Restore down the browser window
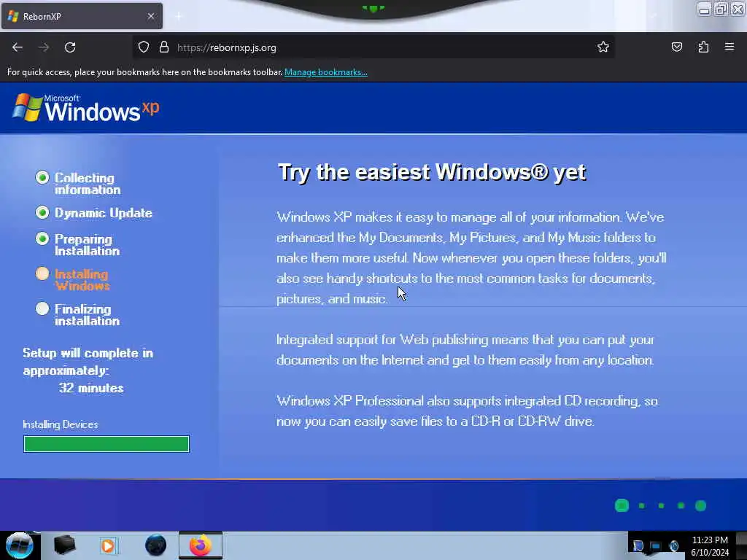This screenshot has width=747, height=560. point(721,9)
